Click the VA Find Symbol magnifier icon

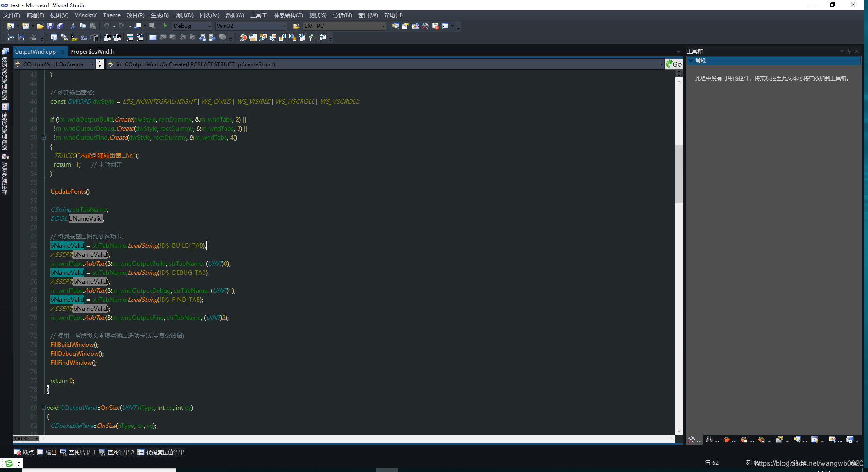click(263, 37)
